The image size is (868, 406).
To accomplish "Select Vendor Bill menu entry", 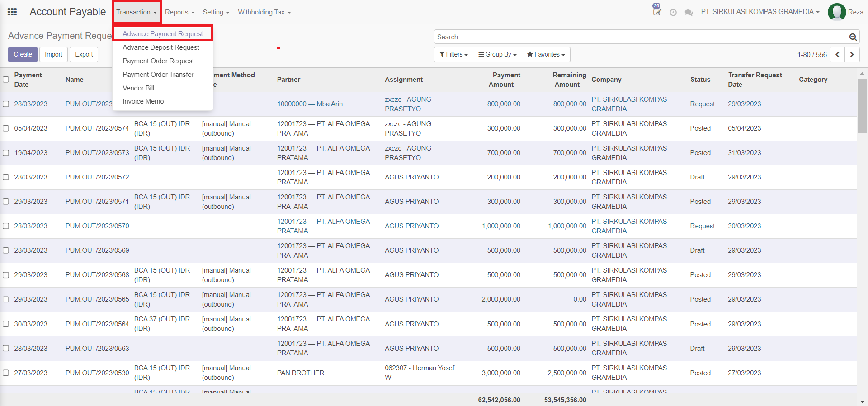I will 138,88.
